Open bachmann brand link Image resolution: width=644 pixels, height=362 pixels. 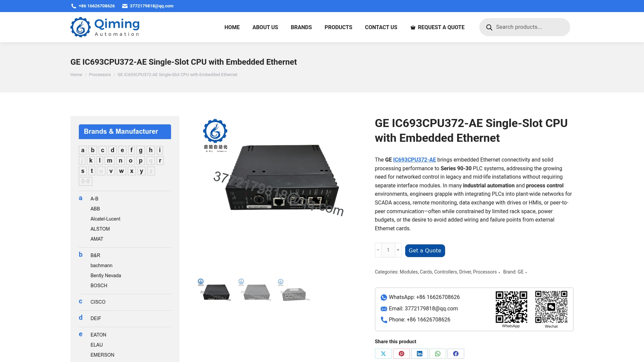coord(101,265)
